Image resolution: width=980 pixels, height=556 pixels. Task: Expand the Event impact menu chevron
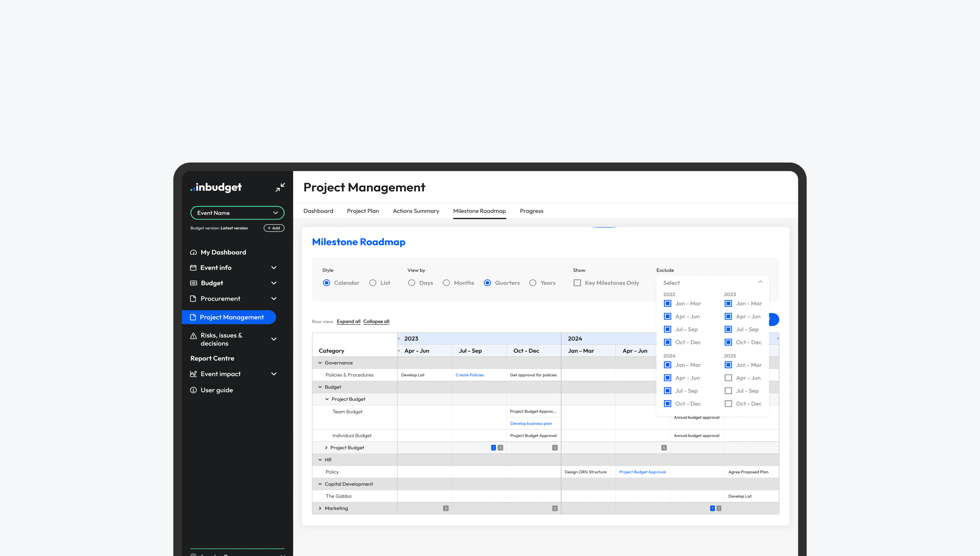click(x=273, y=374)
